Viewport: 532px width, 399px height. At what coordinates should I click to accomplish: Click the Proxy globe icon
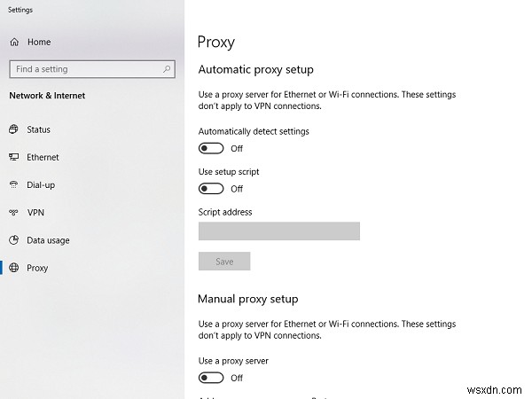tap(14, 268)
